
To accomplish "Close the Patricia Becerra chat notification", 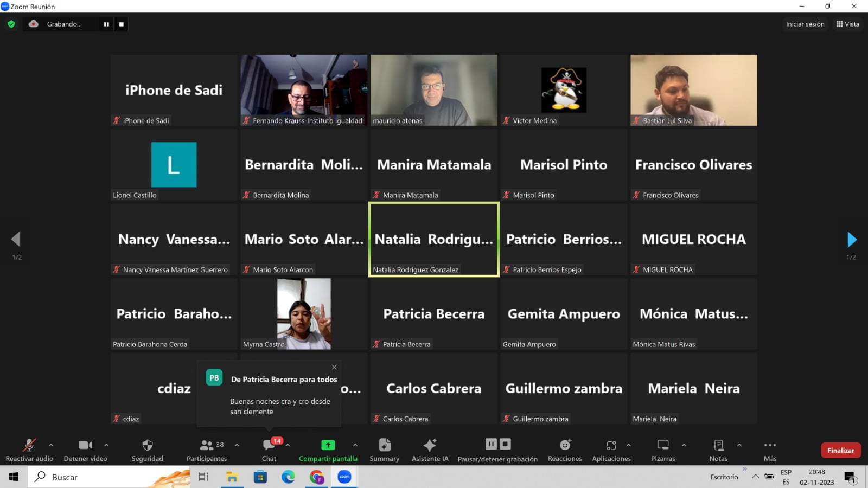I will (334, 367).
